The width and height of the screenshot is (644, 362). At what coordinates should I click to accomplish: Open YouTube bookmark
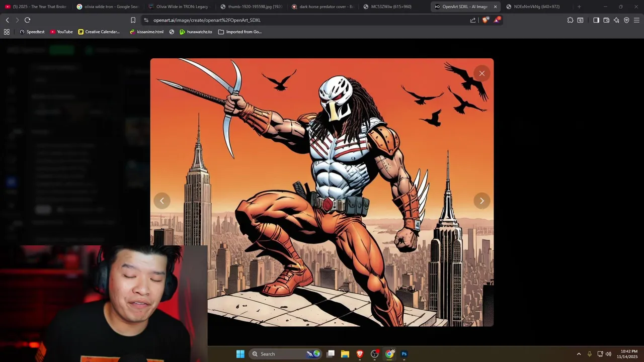point(61,32)
